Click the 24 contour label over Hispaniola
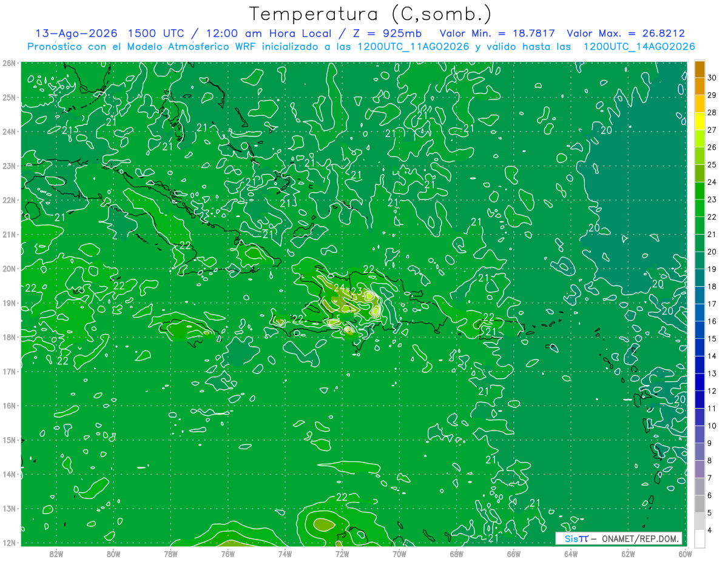This screenshot has height=562, width=728. point(339,288)
